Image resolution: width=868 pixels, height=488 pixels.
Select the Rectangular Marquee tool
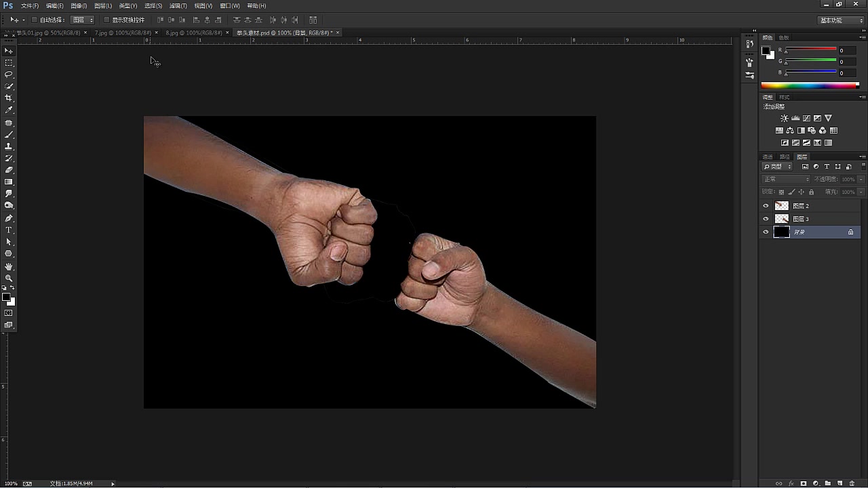pyautogui.click(x=9, y=62)
